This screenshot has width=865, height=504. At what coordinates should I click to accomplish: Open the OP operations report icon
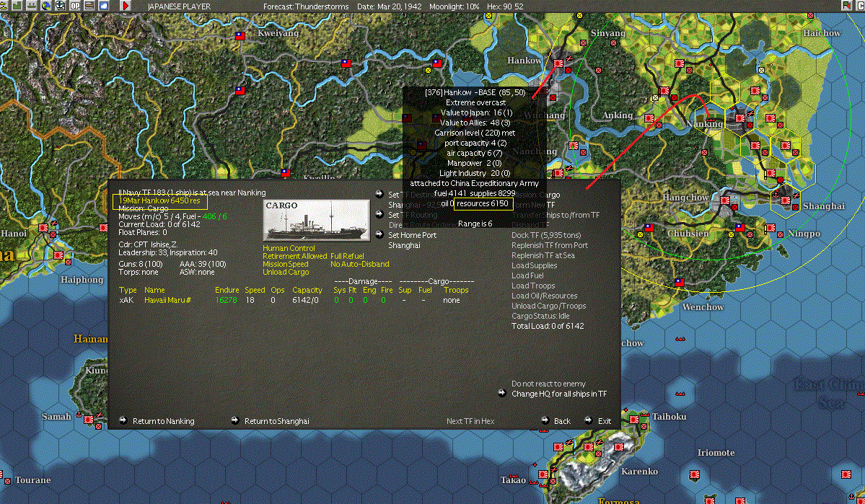click(74, 6)
